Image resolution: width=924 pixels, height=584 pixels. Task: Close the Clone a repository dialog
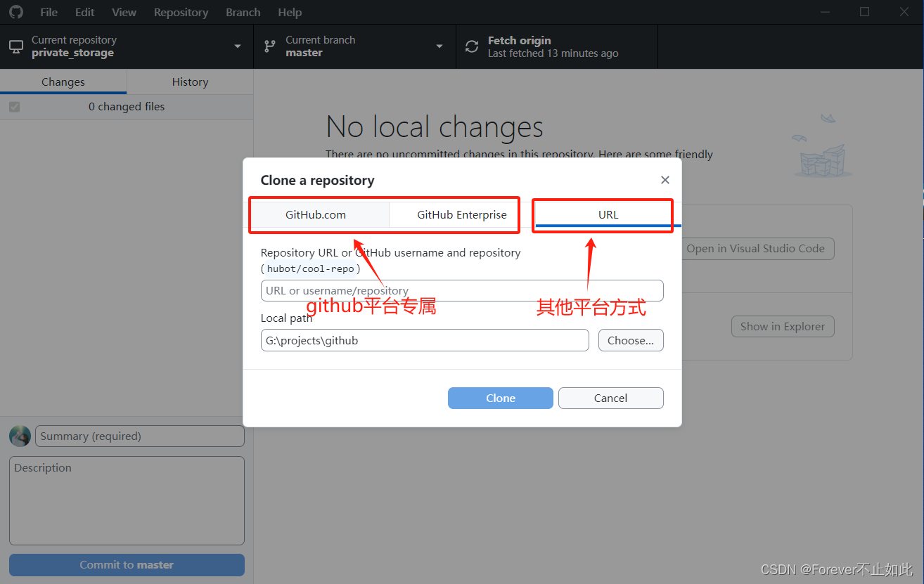[x=665, y=180]
